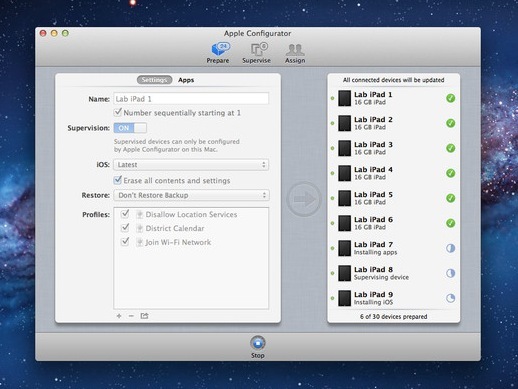Open the iOS version dropdown showing Latest

coord(191,165)
